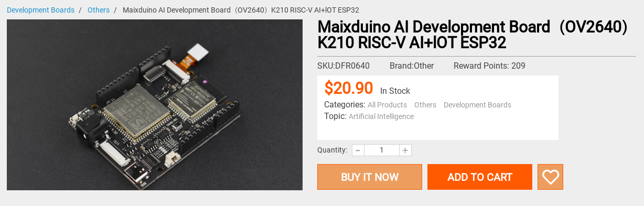644x206 pixels.
Task: Click the $20.90 price text
Action: [x=349, y=88]
